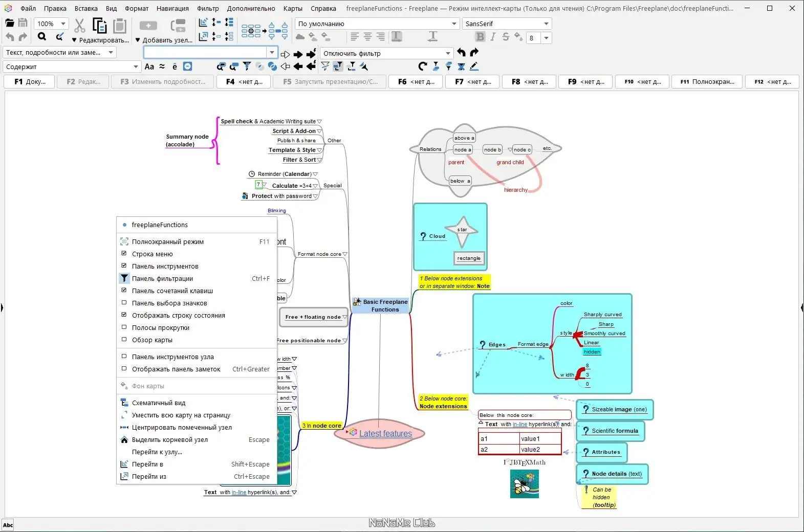
Task: Expand the Редактировать toolbar dropdown
Action: (100, 40)
